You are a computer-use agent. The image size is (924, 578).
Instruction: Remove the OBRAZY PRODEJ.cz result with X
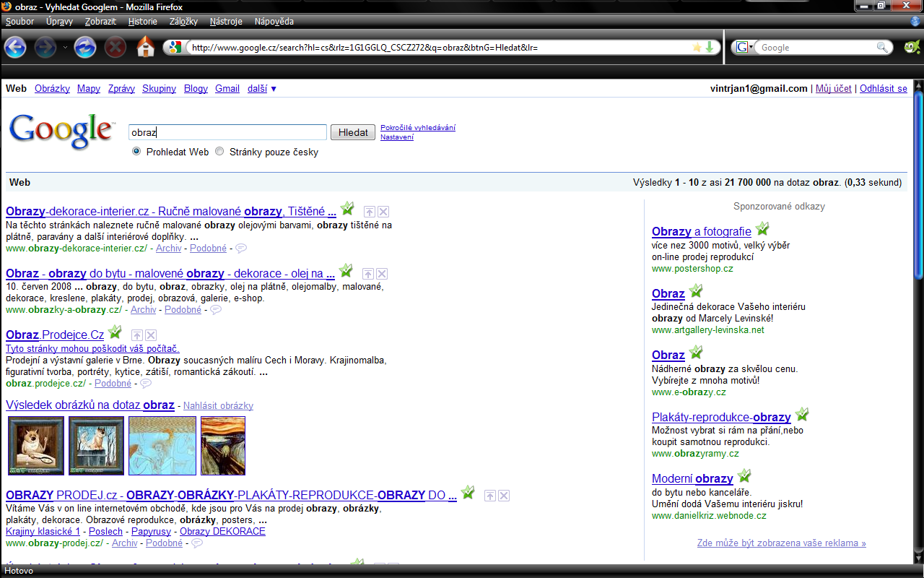(x=504, y=496)
